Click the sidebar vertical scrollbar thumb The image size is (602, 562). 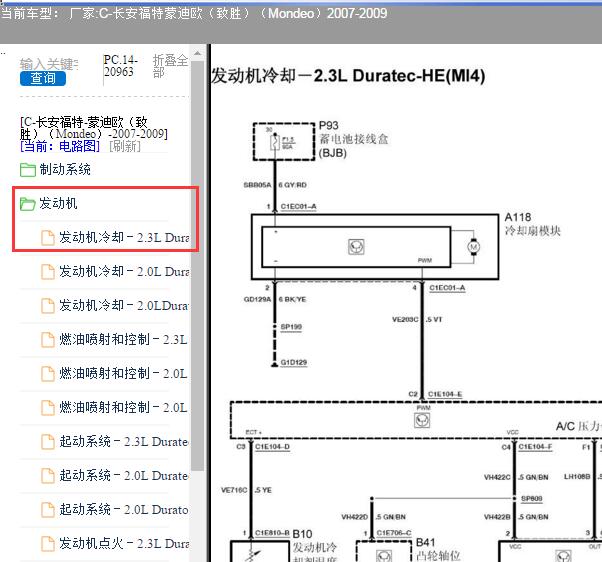197,265
